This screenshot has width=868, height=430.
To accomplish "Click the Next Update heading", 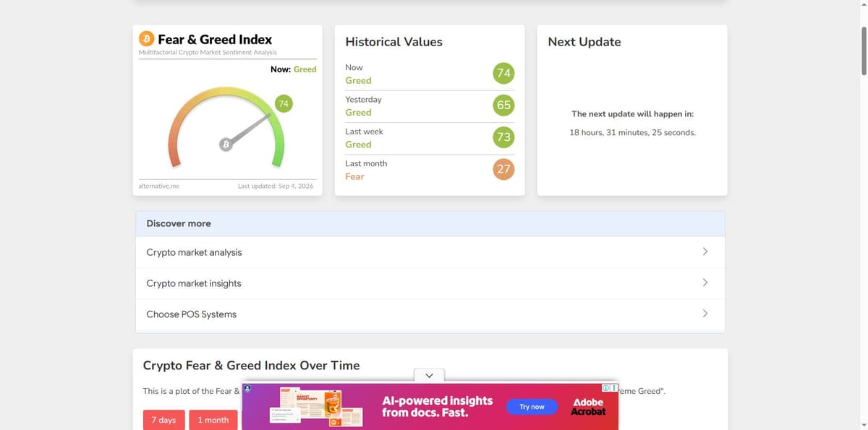I will click(x=584, y=42).
